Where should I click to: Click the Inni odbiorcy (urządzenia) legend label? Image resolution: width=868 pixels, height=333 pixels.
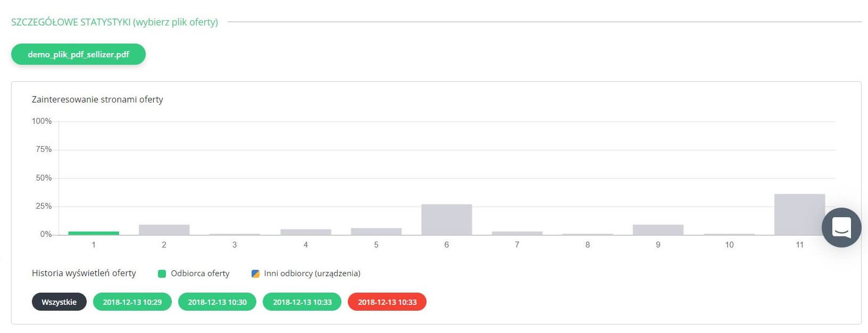[x=312, y=274]
